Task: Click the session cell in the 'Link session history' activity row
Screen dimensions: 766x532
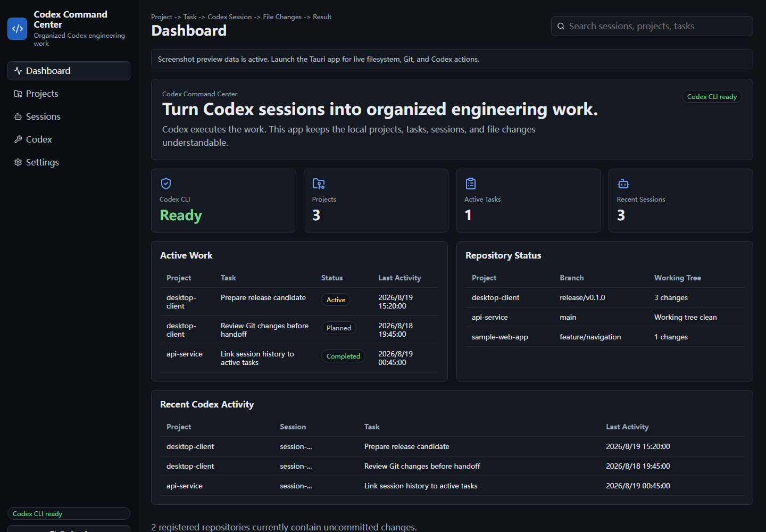Action: (296, 486)
